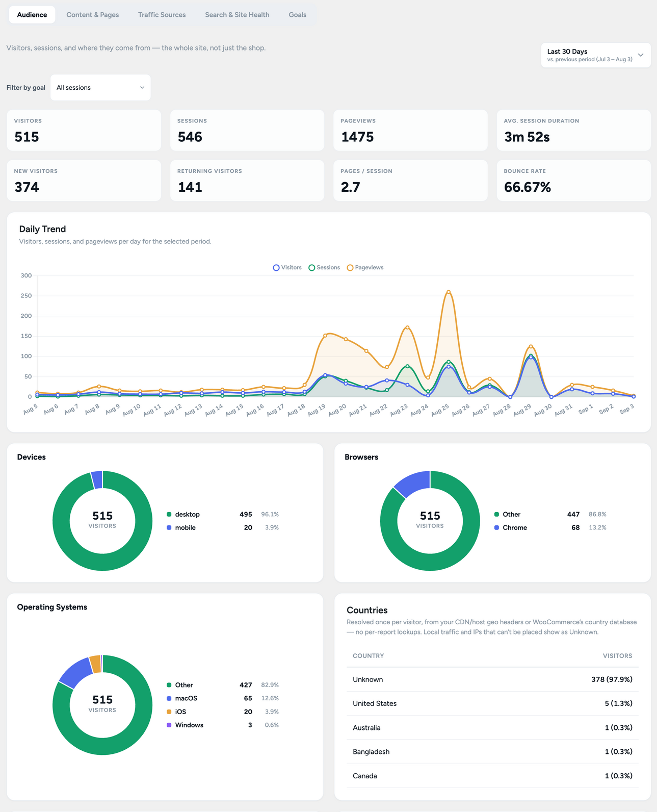Open the Last 30 Days date range dropdown
657x812 pixels.
click(595, 55)
